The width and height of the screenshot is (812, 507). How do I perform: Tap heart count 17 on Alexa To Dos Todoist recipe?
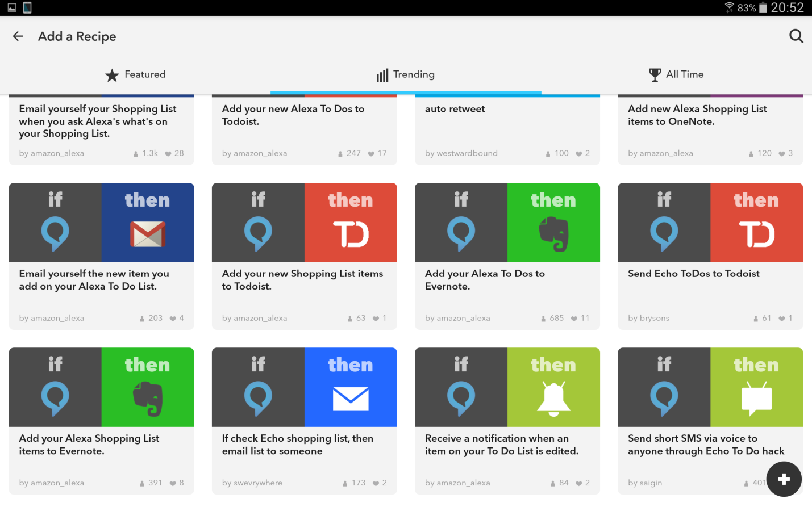(377, 153)
